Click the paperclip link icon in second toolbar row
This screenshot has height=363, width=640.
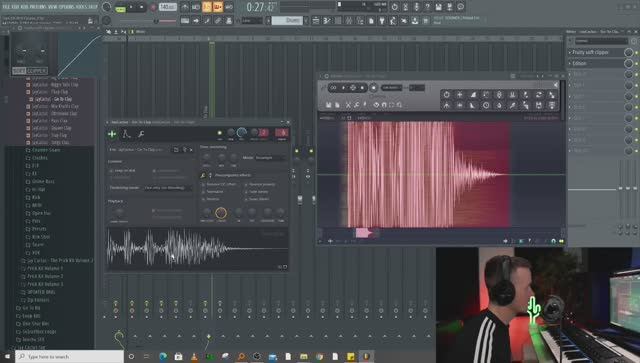pyautogui.click(x=218, y=20)
